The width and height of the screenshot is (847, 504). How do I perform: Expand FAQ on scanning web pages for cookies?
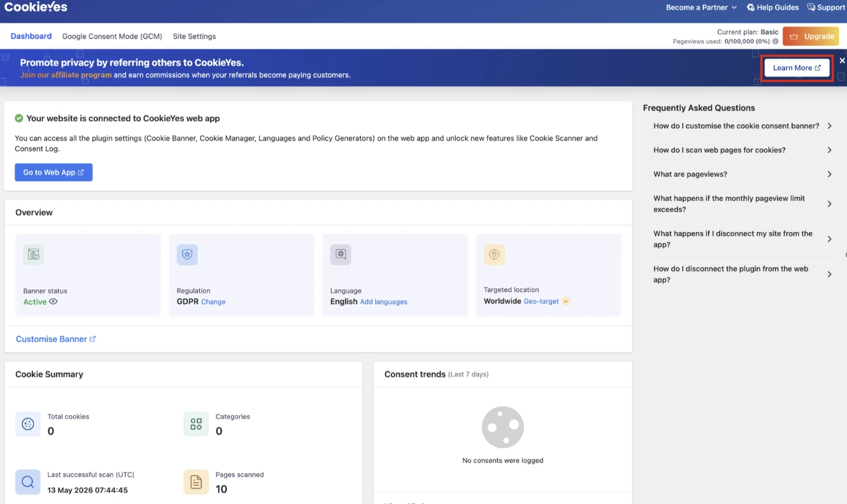(743, 150)
